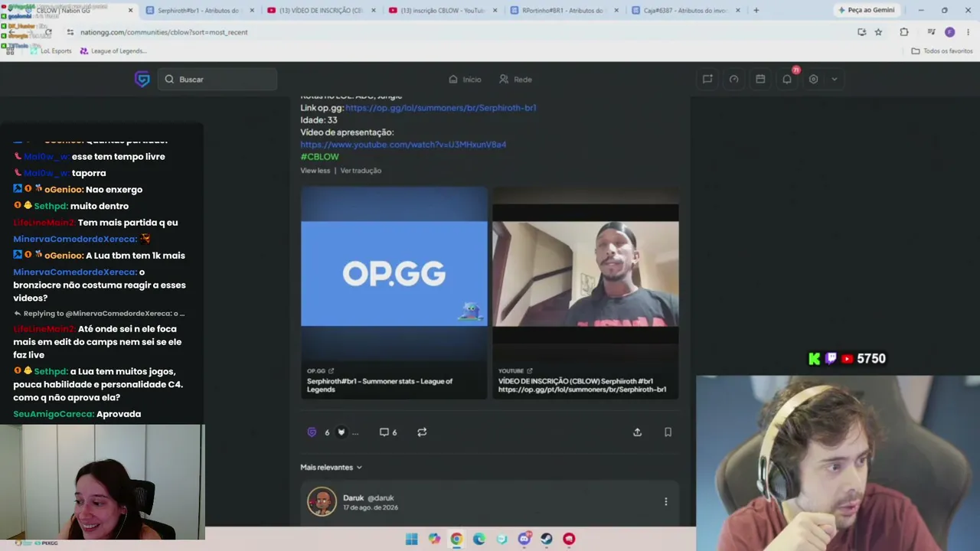Viewport: 980px width, 551px height.
Task: Open the Windows Start menu
Action: pos(411,539)
